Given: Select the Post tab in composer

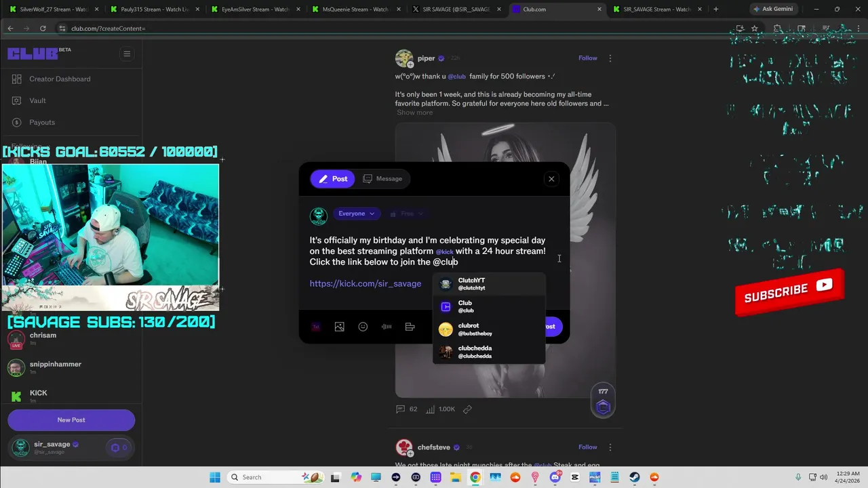Looking at the screenshot, I should tap(332, 179).
